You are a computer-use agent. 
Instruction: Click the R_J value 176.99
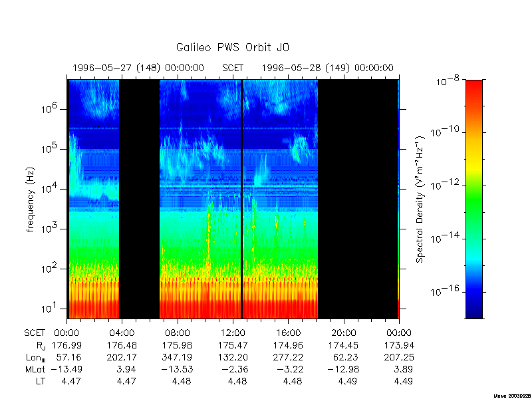[66, 345]
